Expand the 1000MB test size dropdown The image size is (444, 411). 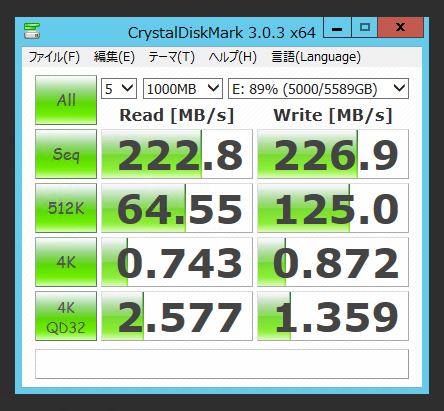point(183,89)
